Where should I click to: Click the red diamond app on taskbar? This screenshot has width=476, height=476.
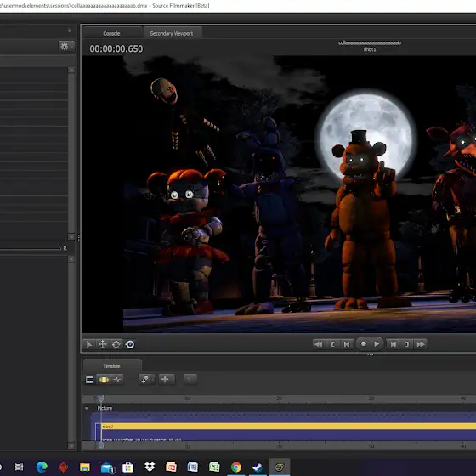pyautogui.click(x=63, y=467)
